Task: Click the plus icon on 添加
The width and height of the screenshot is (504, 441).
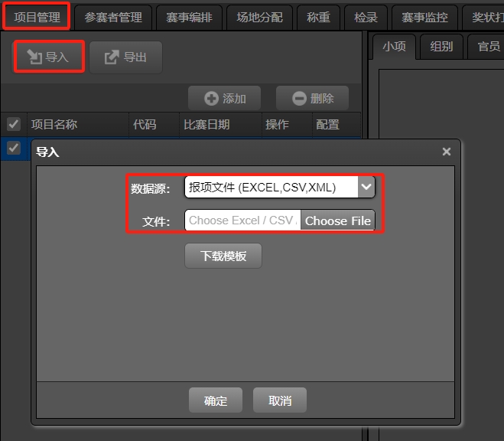Action: tap(211, 99)
